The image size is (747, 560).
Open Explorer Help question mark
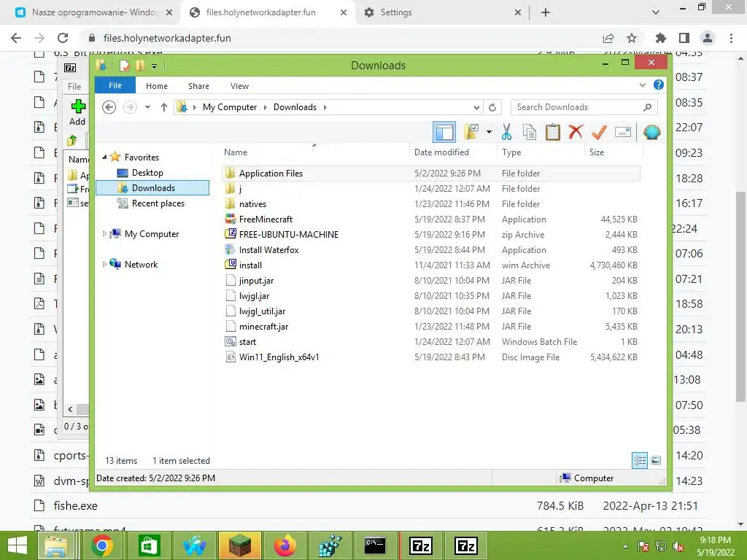pyautogui.click(x=659, y=85)
